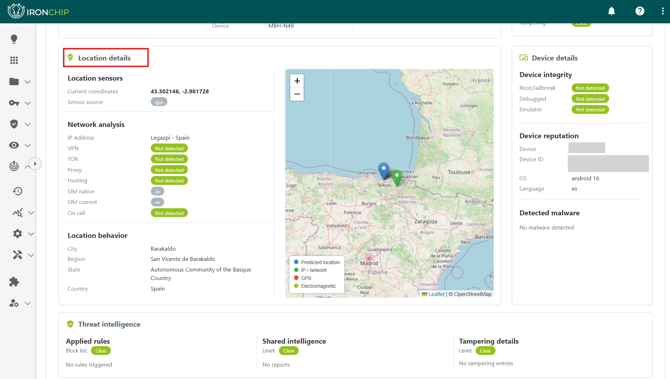This screenshot has height=379, width=670.
Task: Open the lightbulb sidebar icon
Action: 14,39
